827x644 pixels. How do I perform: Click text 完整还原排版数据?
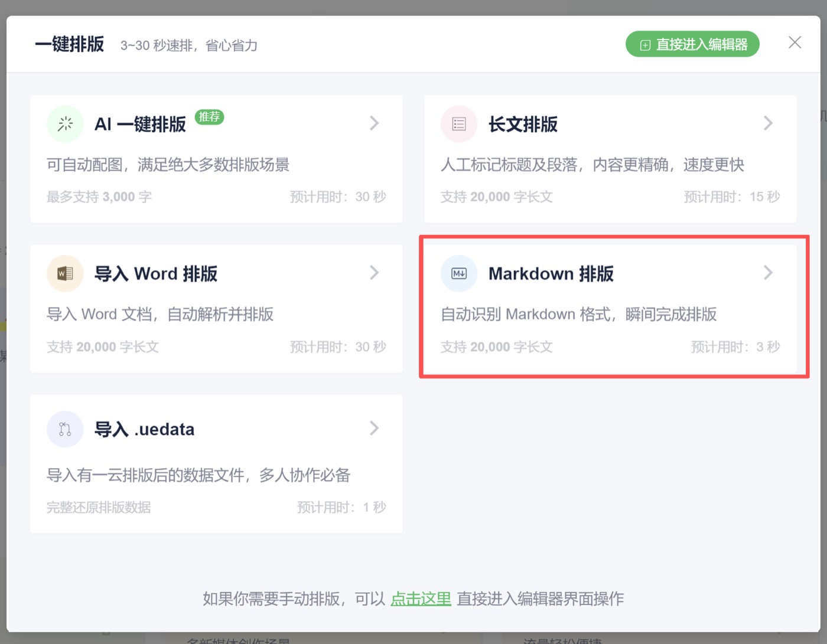(99, 507)
